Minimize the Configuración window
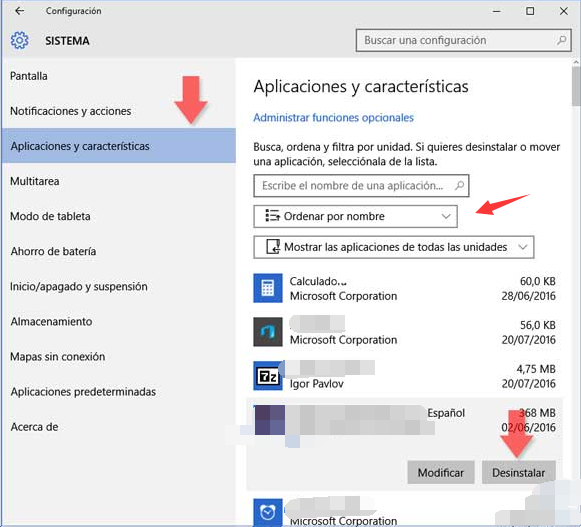 [497, 11]
